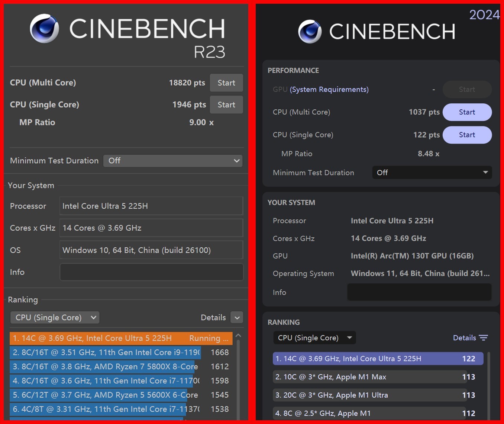The width and height of the screenshot is (504, 424).
Task: Select R23 ranking row AMD Ryzen 5 5600X 6-Core
Action: coord(121,395)
